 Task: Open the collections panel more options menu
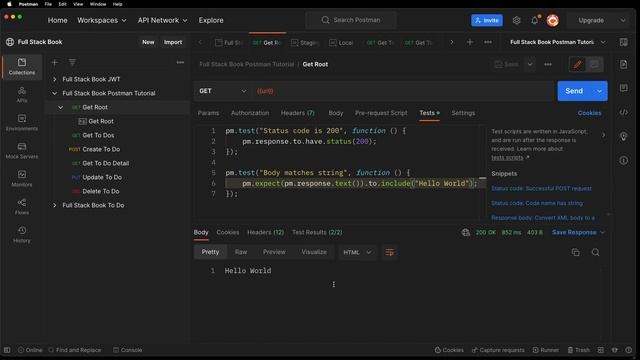(x=180, y=62)
